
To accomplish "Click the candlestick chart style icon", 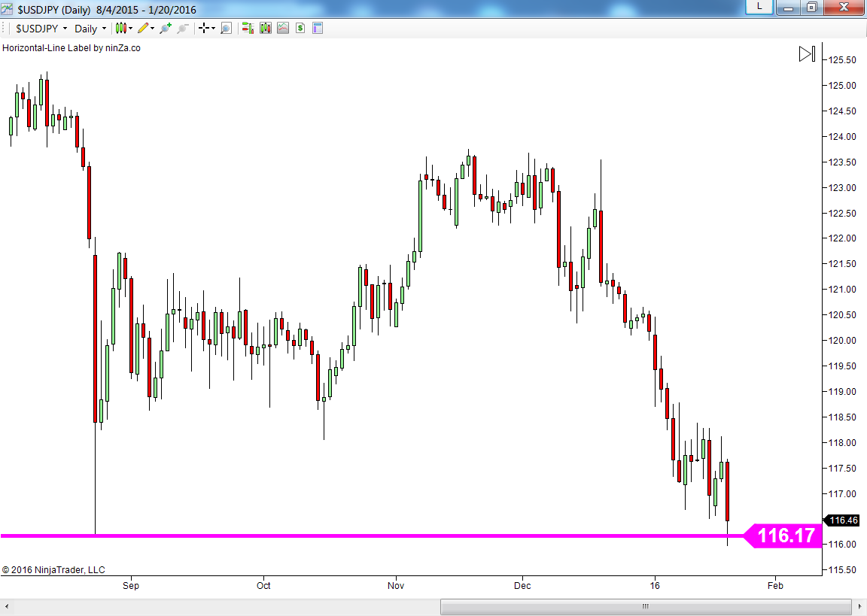I will coord(121,28).
